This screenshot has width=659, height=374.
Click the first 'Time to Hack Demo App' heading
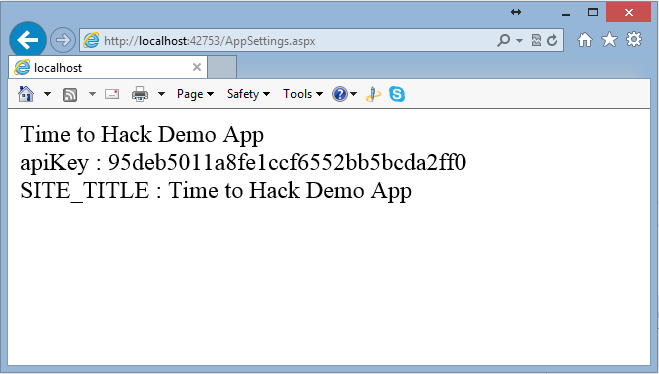[142, 135]
